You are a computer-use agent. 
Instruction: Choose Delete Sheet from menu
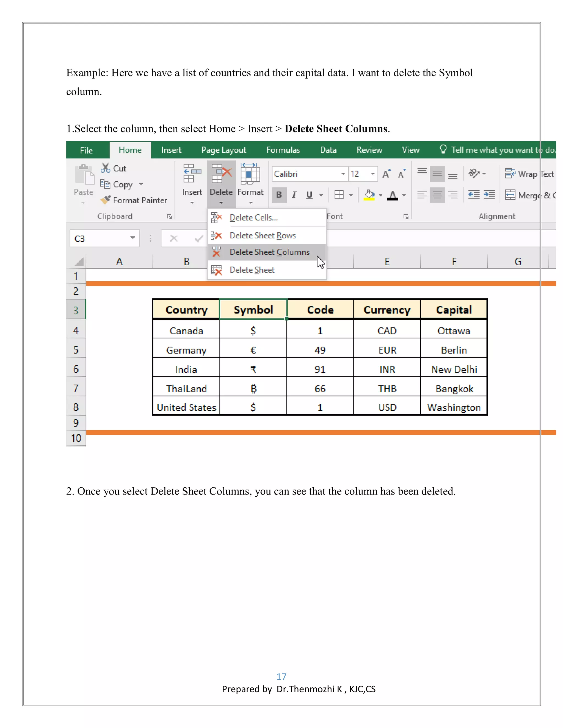(267, 270)
